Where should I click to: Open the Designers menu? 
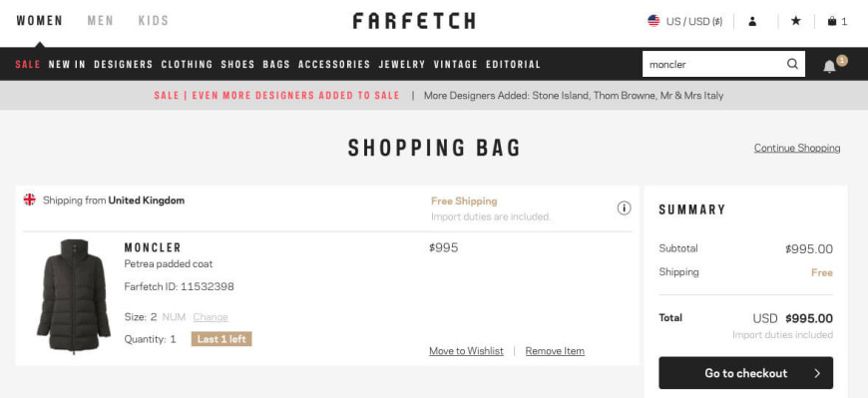124,64
